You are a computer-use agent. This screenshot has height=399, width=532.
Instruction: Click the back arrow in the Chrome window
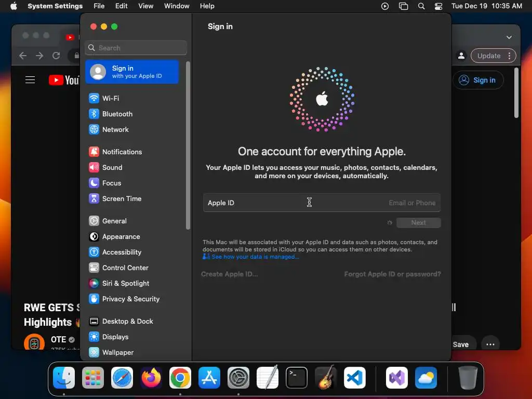(x=23, y=56)
